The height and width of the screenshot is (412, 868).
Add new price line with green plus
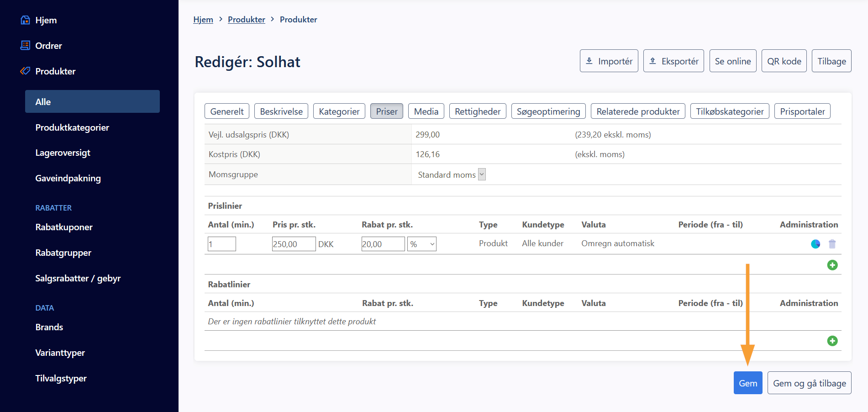[x=832, y=265]
